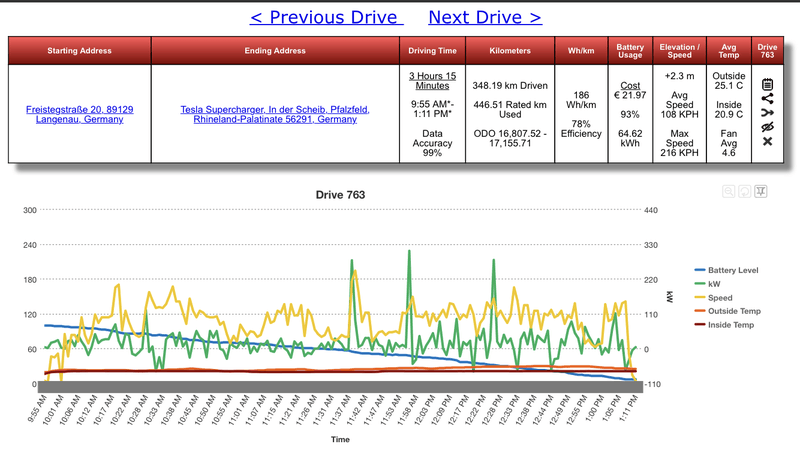Click the 186 Wh/km value
800x450 pixels.
click(581, 100)
